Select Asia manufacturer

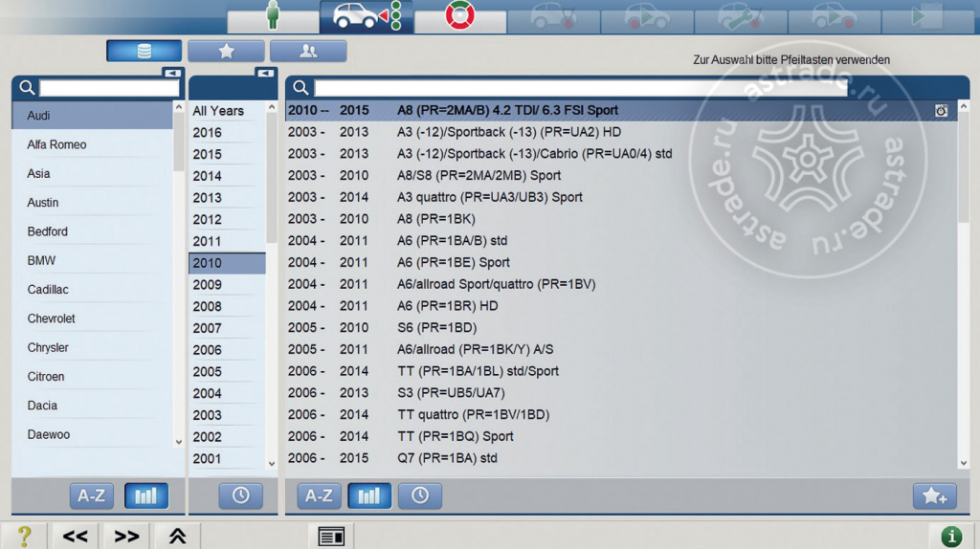tap(92, 174)
